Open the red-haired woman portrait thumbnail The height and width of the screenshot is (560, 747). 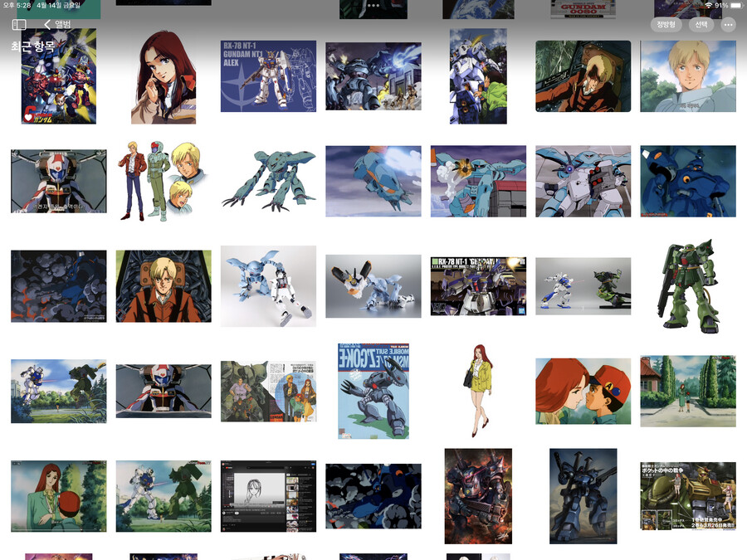click(164, 76)
